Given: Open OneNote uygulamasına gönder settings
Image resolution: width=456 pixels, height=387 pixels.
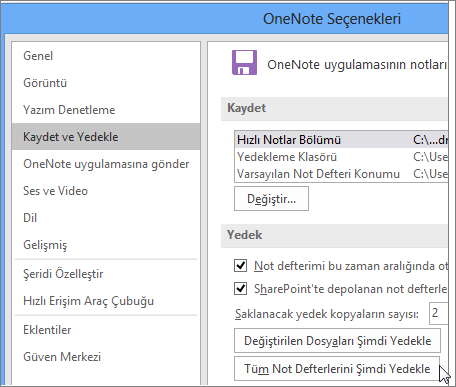Looking at the screenshot, I should 106,164.
